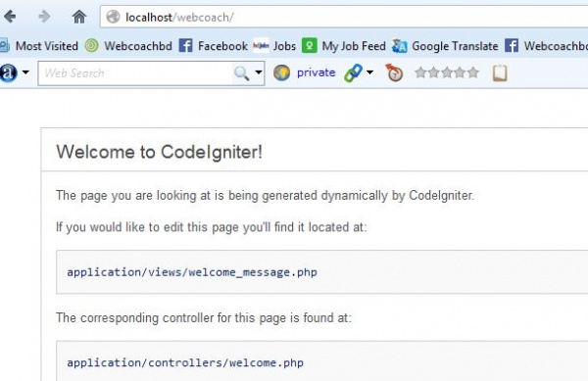Click the 'being generated dynamically' paragraph text

[x=265, y=196]
